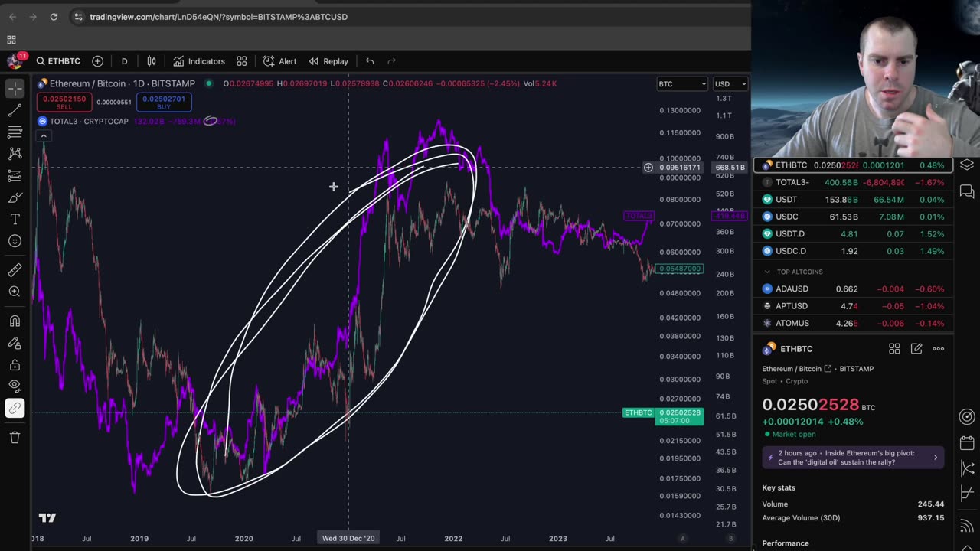The height and width of the screenshot is (551, 980).
Task: Open the calendar panel icon
Action: (x=967, y=443)
